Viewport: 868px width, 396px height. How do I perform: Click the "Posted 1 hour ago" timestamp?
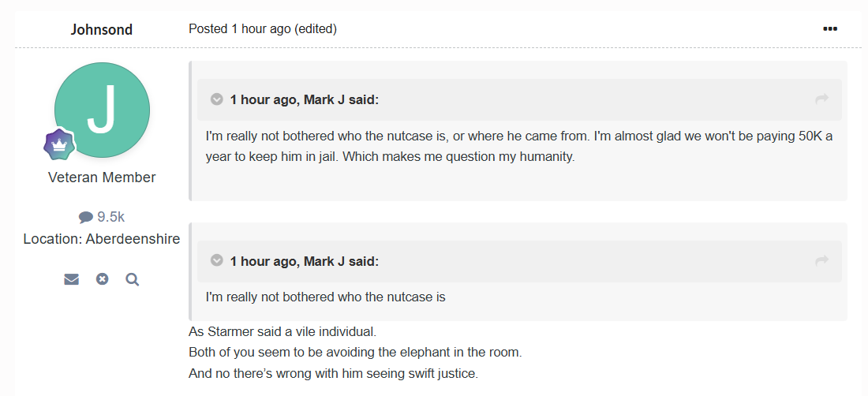point(239,29)
